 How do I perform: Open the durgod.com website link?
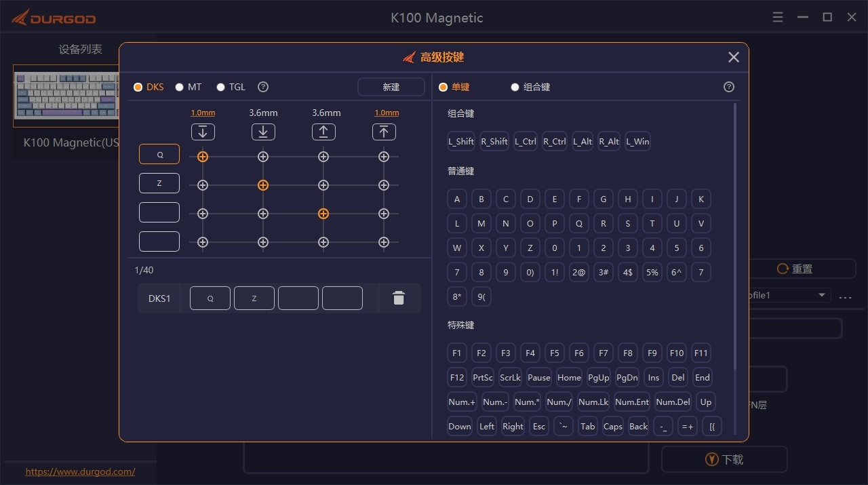click(80, 471)
